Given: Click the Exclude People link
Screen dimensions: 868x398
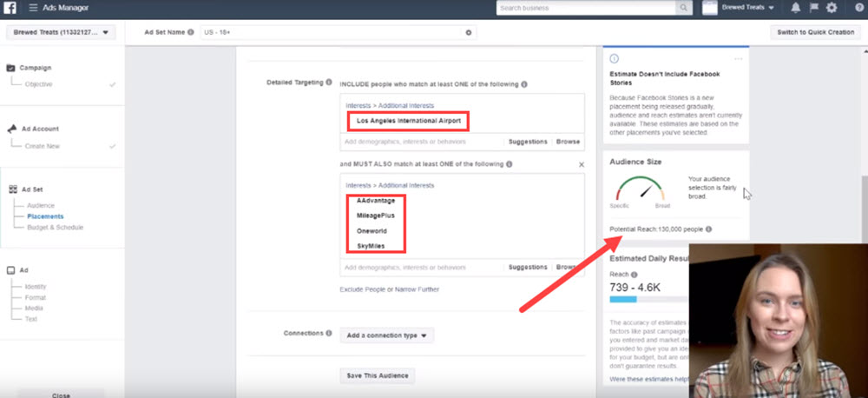Looking at the screenshot, I should [x=363, y=289].
